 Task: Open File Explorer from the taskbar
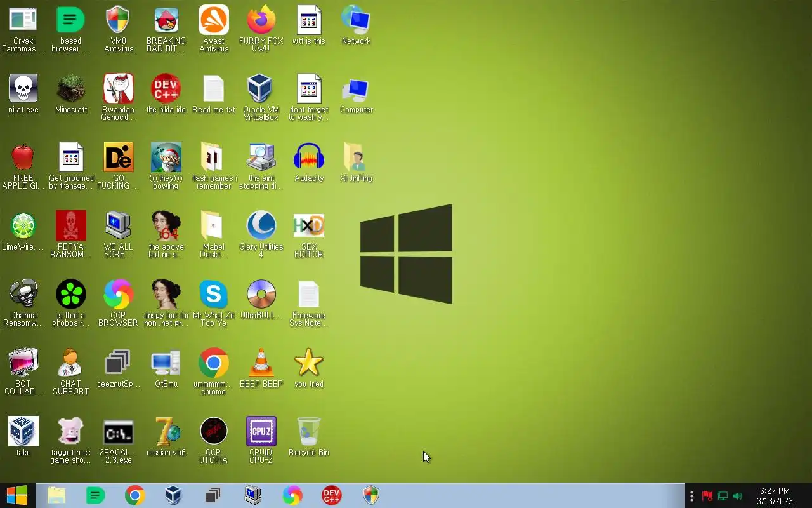point(56,495)
